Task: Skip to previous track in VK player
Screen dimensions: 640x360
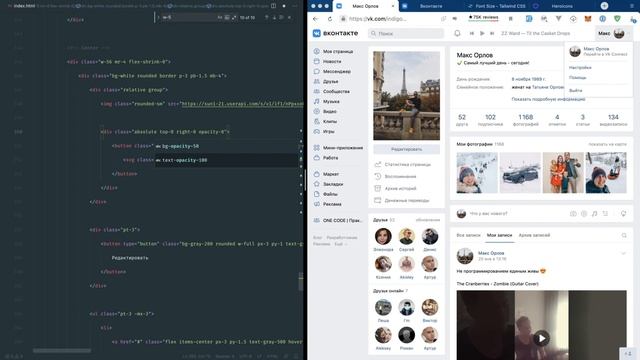Action: [x=471, y=33]
